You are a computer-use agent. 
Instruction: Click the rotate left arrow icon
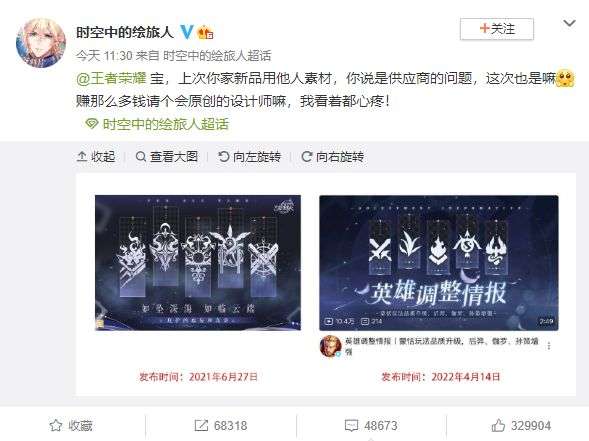pos(224,156)
